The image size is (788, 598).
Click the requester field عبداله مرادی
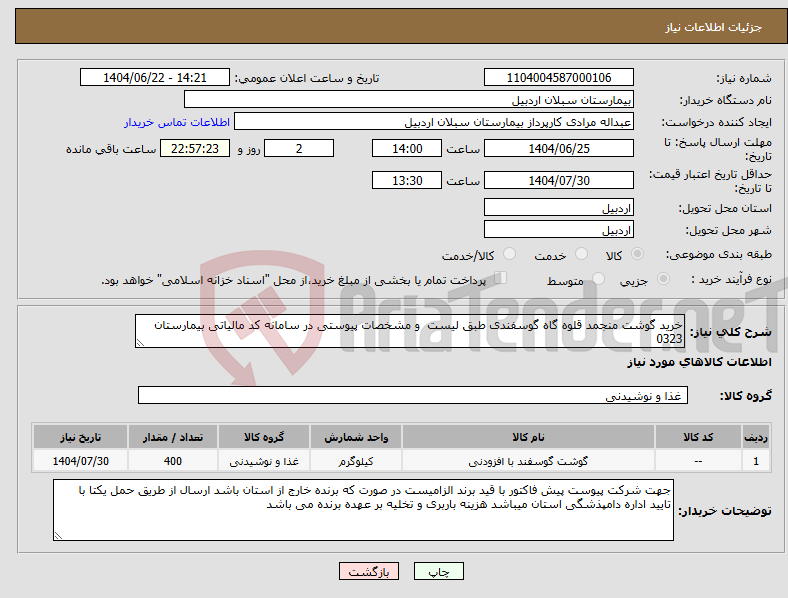(434, 122)
